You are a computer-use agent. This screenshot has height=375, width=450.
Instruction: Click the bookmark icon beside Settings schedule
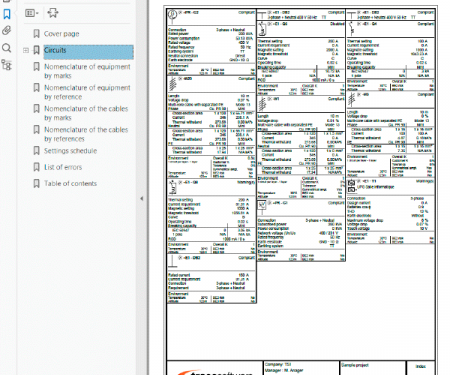point(37,151)
